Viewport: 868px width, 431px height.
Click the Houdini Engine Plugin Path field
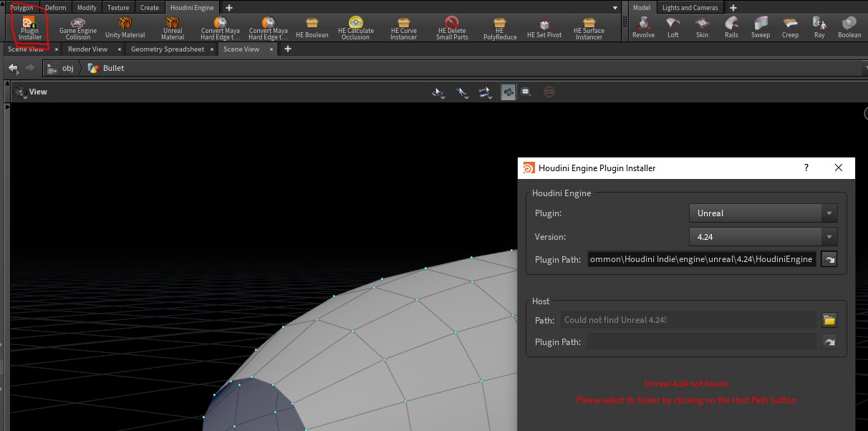coord(702,259)
